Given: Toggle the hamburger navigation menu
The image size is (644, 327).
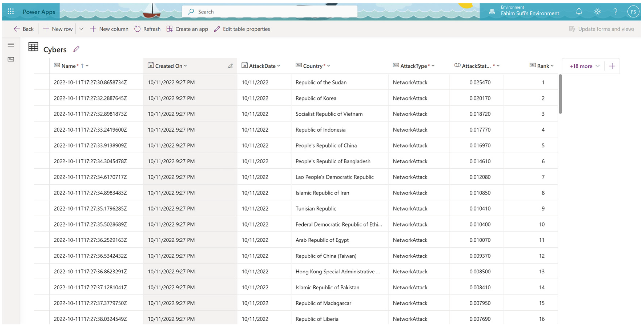Looking at the screenshot, I should [x=11, y=45].
